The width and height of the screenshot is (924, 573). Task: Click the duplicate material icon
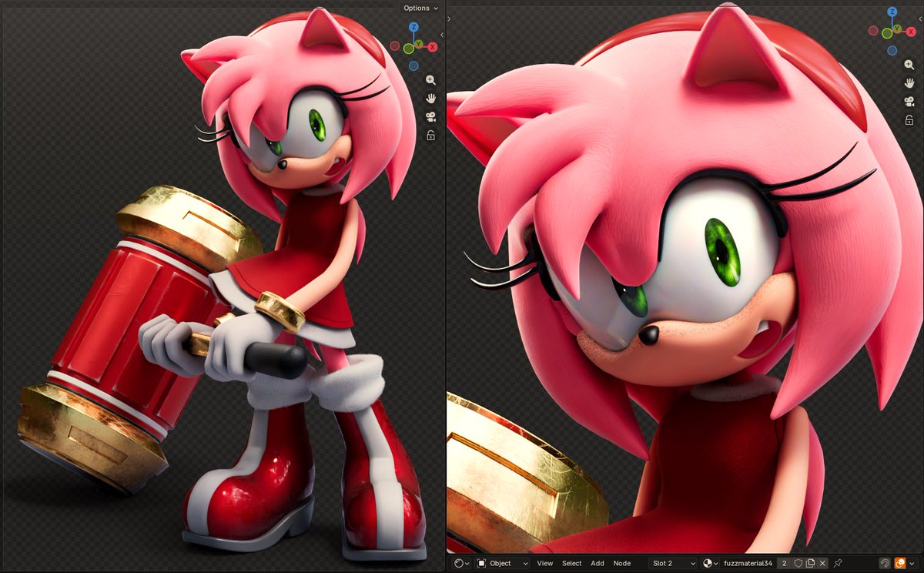click(x=810, y=563)
